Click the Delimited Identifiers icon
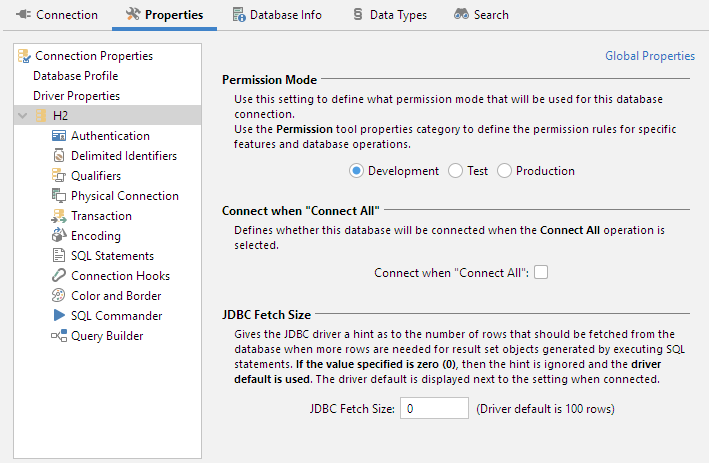709x463 pixels. pos(59,156)
